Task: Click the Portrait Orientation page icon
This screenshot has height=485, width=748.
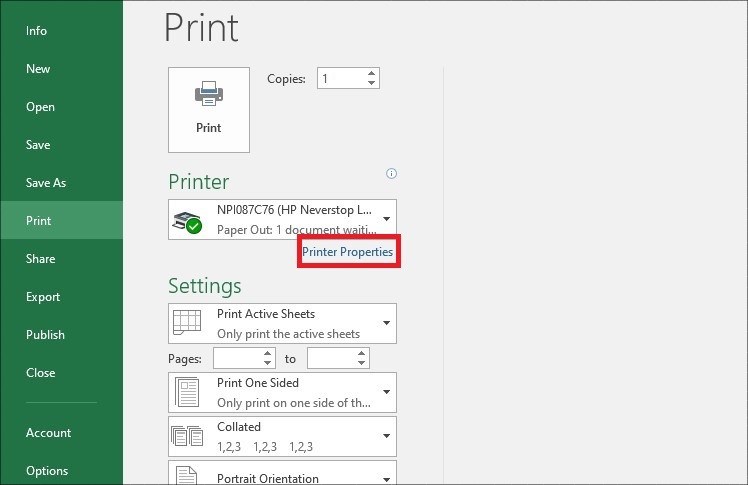Action: tap(187, 476)
